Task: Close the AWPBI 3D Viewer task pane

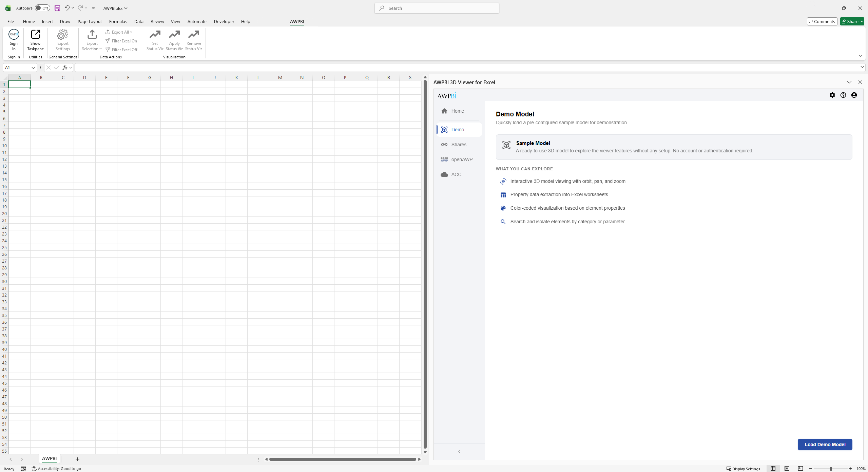Action: click(860, 82)
